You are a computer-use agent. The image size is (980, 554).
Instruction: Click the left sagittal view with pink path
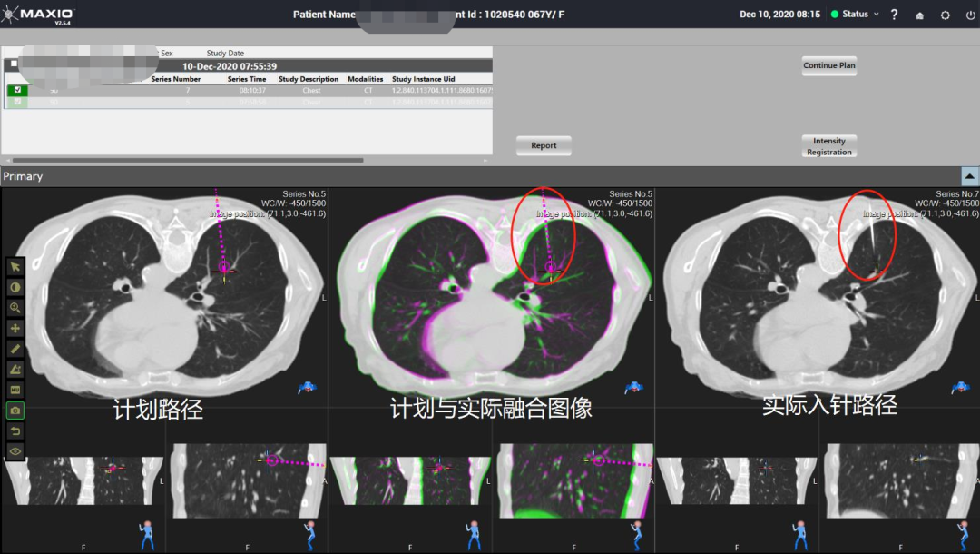point(248,480)
